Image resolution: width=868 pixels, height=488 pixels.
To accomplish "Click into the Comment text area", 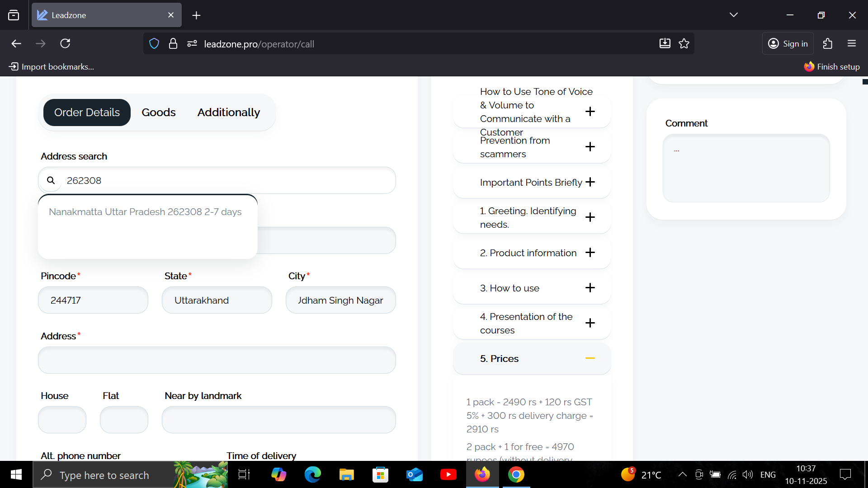I will pos(746,168).
